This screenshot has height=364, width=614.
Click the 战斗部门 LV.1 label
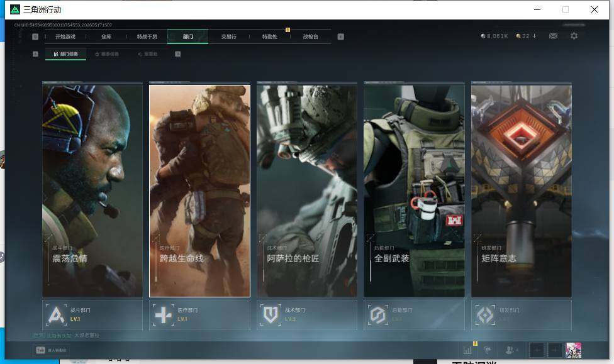(75, 319)
